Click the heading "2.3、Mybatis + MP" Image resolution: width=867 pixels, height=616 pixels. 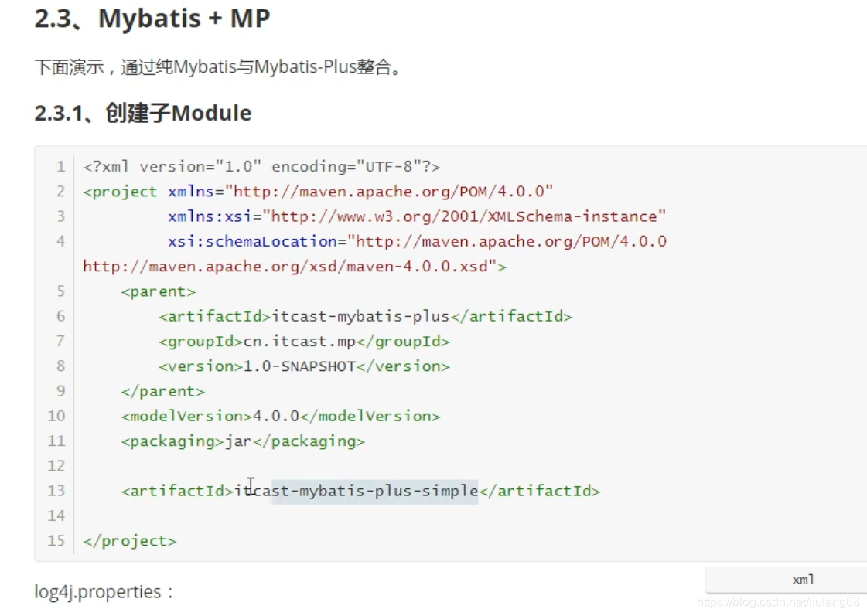tap(152, 19)
